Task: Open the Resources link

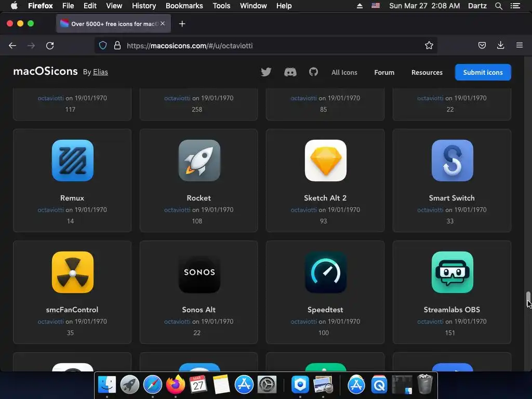Action: [x=427, y=72]
